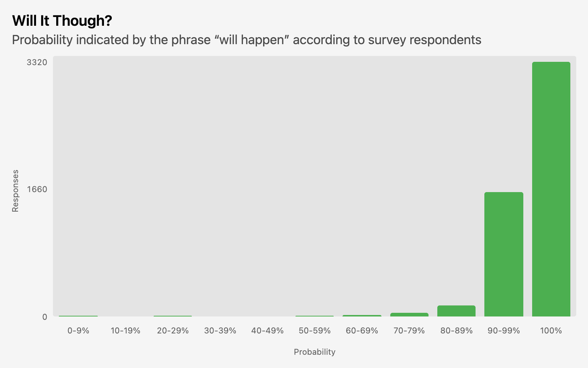Click the 1660 y-axis tick label

(x=37, y=190)
